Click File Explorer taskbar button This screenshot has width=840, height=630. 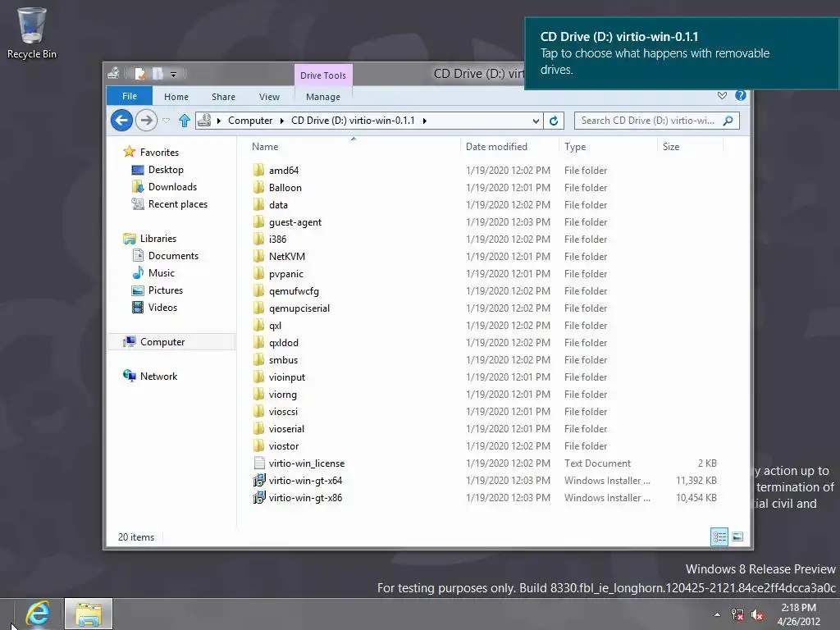pyautogui.click(x=89, y=614)
